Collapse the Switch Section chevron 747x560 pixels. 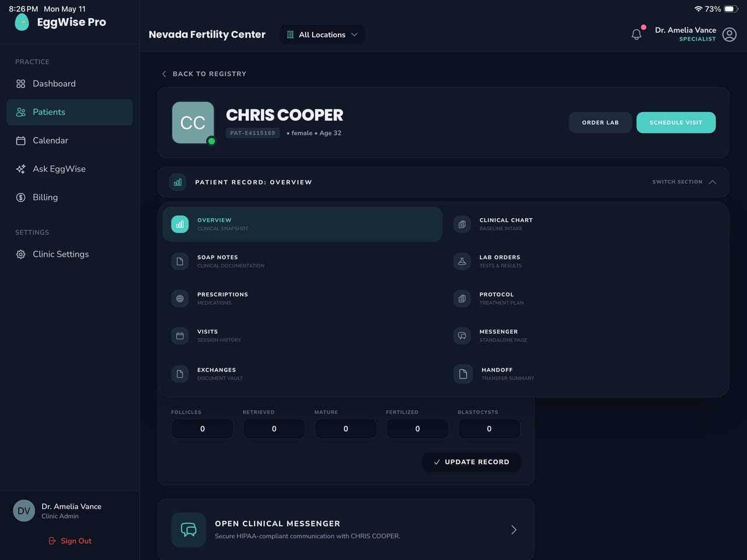click(713, 182)
